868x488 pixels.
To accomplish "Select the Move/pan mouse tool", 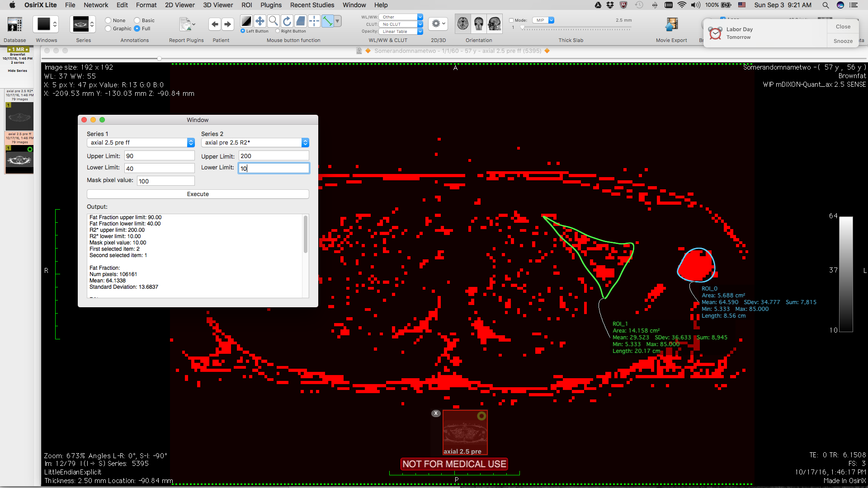I will 259,21.
